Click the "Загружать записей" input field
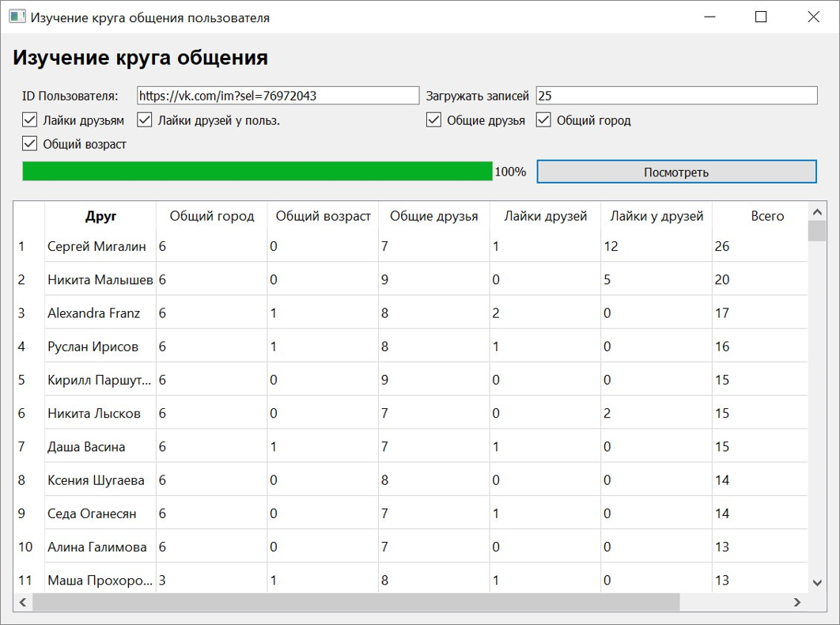Viewport: 840px width, 625px height. coord(676,95)
